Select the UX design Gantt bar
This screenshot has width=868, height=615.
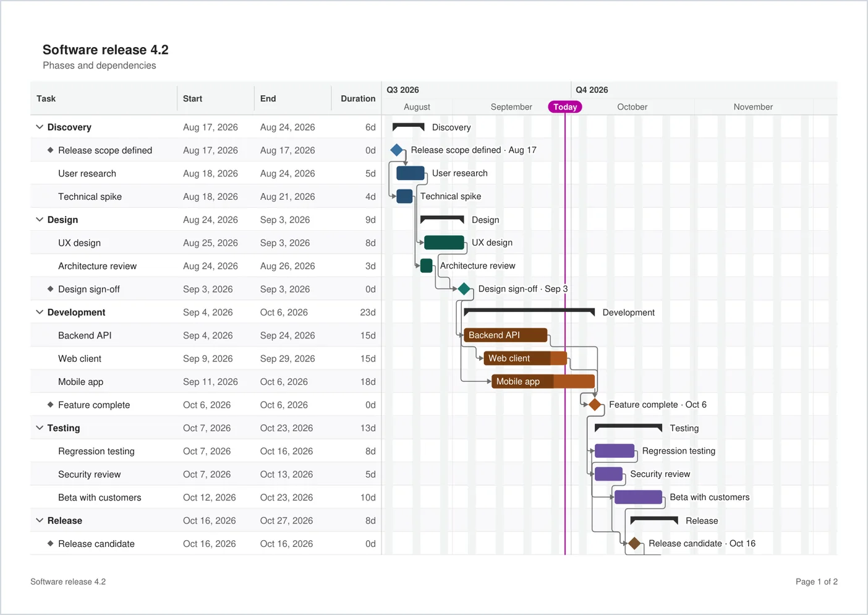pos(445,243)
